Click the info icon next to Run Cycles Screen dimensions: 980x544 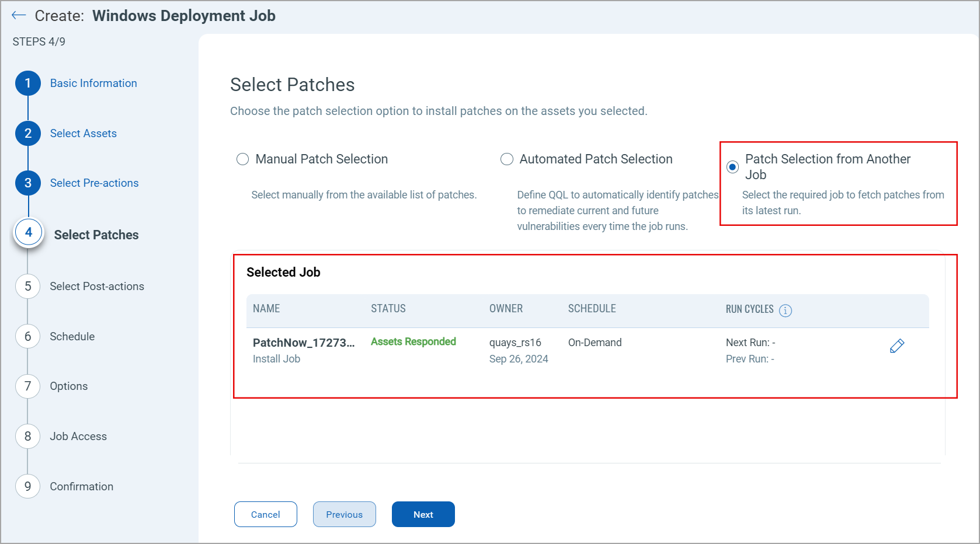(786, 310)
